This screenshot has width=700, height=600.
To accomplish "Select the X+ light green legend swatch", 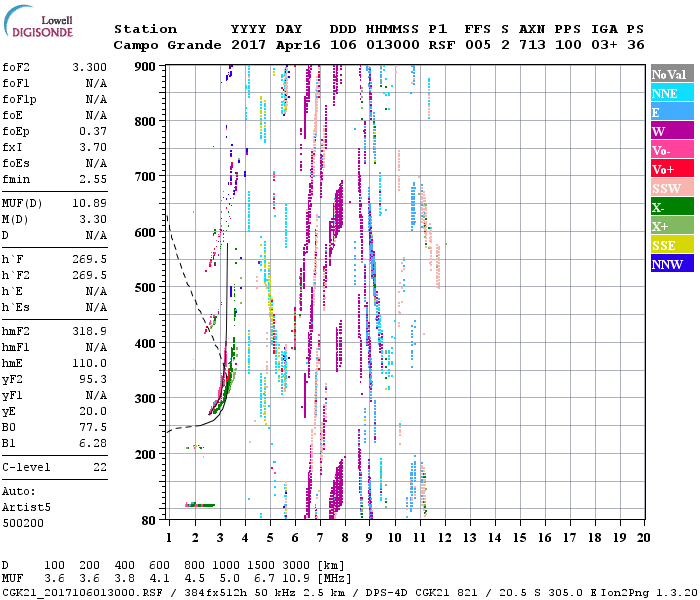I will tap(672, 226).
